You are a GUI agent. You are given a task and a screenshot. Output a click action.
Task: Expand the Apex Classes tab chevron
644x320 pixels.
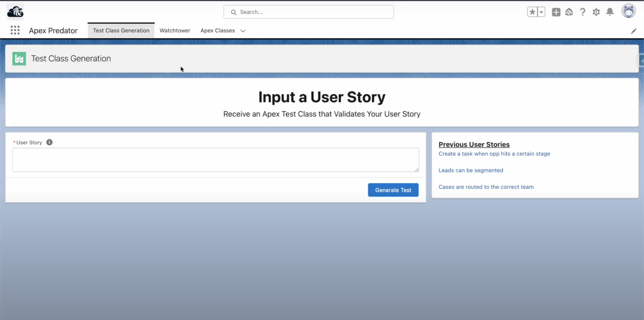click(x=243, y=31)
